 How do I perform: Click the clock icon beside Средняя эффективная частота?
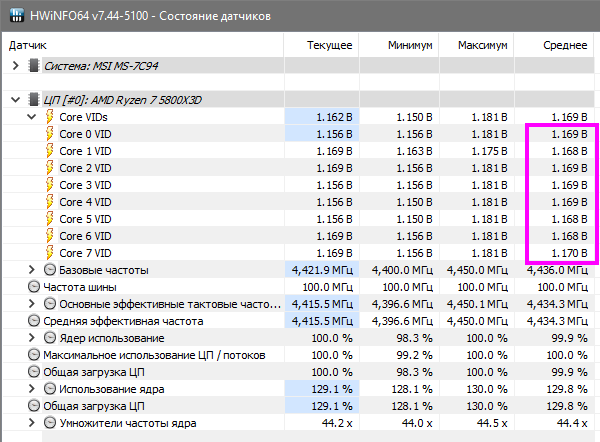(33, 321)
